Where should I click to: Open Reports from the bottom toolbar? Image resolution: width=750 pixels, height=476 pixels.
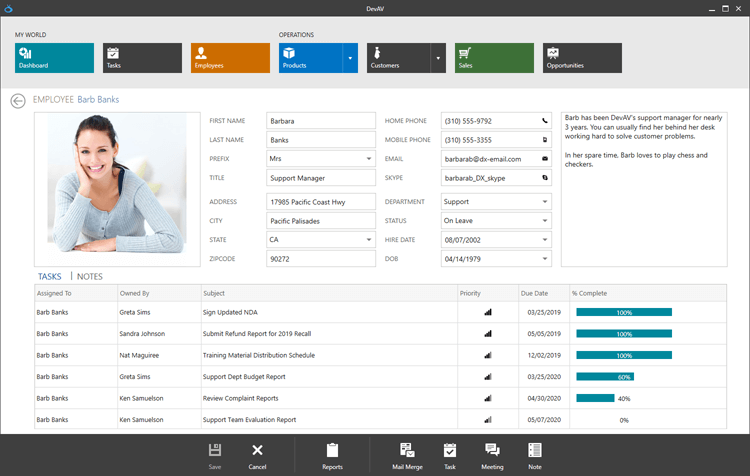point(332,454)
